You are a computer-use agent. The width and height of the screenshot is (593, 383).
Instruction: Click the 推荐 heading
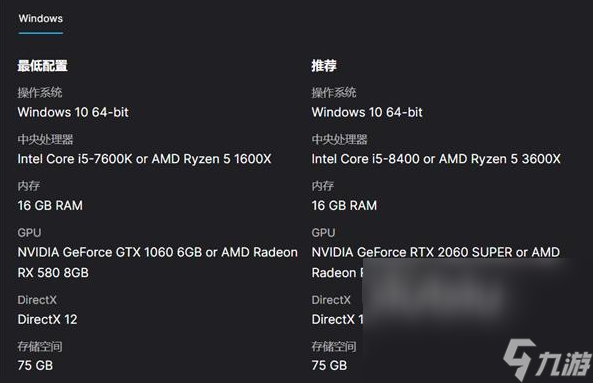point(324,66)
